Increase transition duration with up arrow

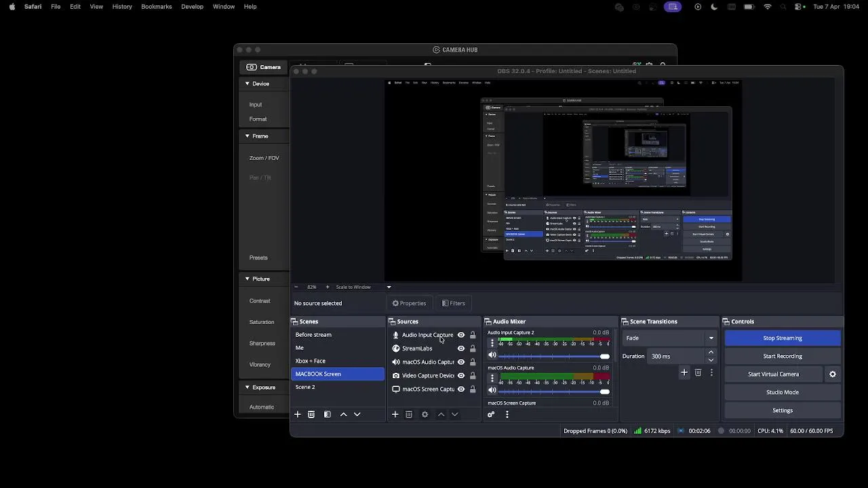[x=711, y=352]
